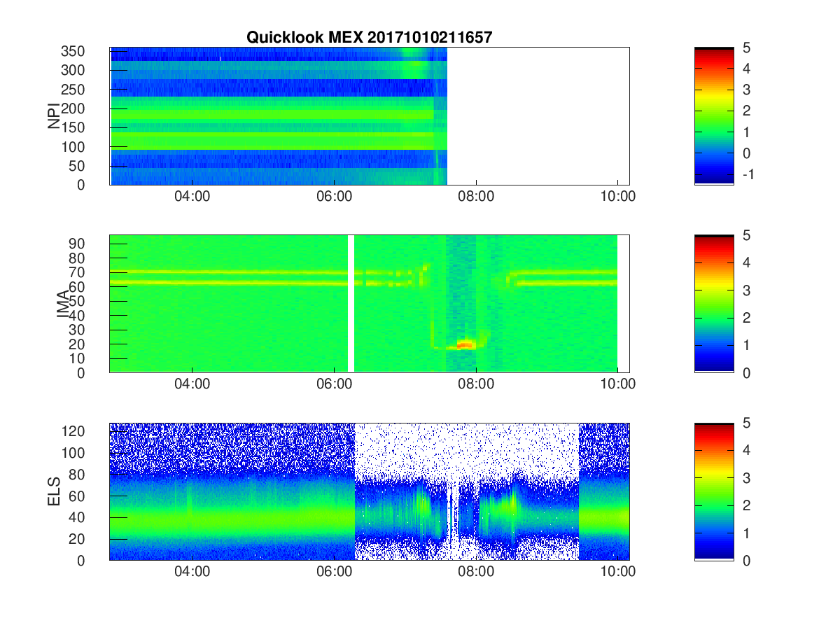Click the white data gap stripe in IMA panel
Screen dimensions: 840x630
[x=351, y=304]
